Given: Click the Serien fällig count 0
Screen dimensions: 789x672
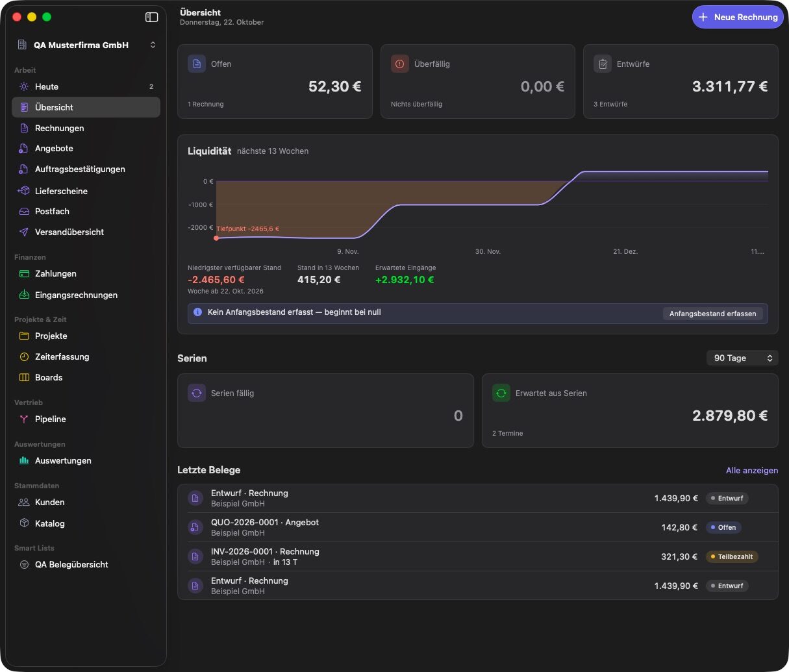Looking at the screenshot, I should click(x=458, y=416).
